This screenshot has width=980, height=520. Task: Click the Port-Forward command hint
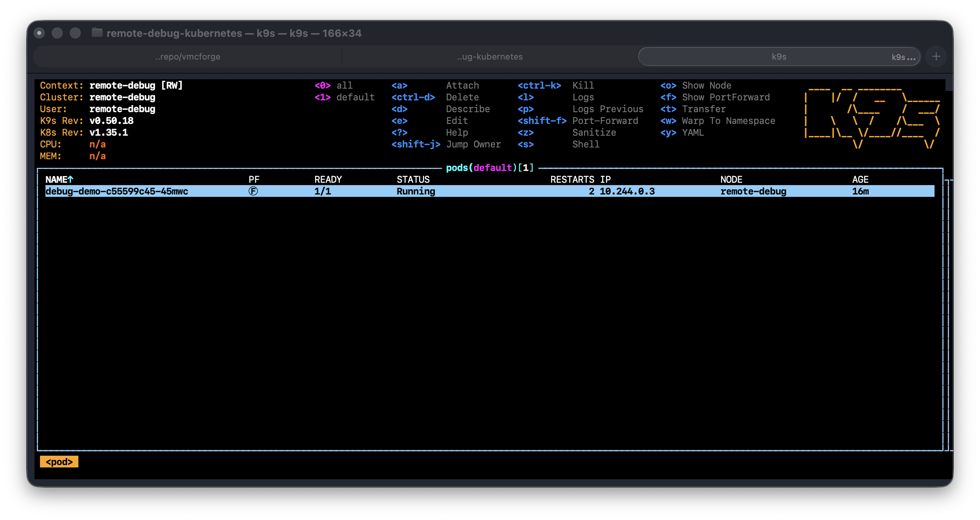coord(605,121)
